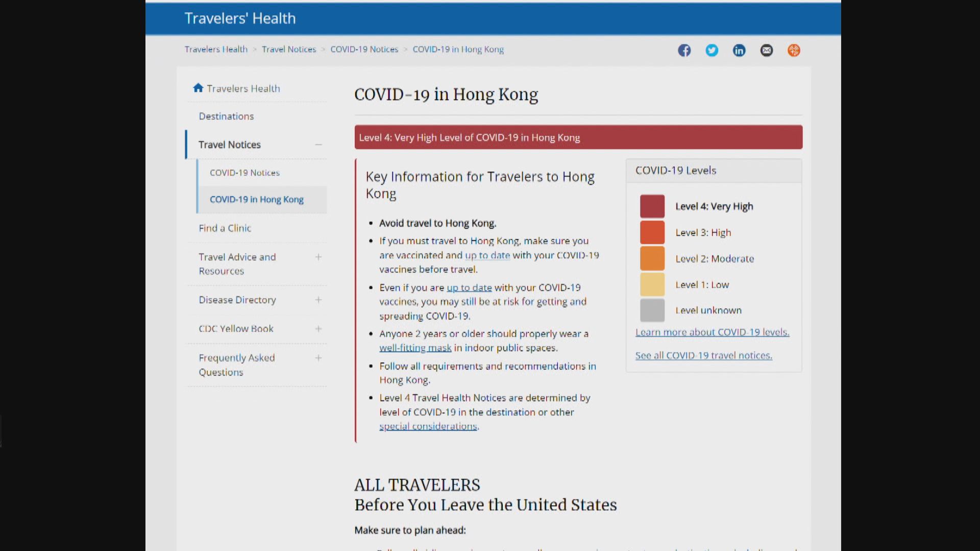Open Travel Advice and Resources sidebar item
The height and width of the screenshot is (551, 980).
click(237, 264)
